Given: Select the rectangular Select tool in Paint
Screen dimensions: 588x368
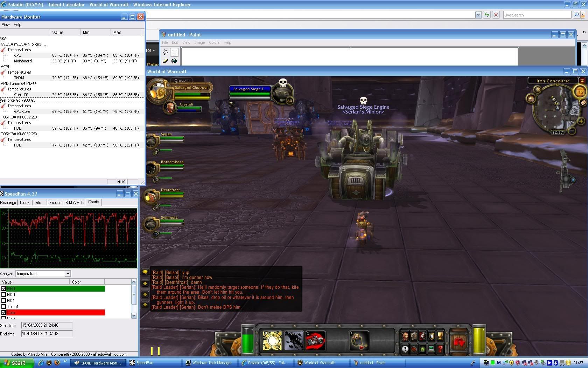Looking at the screenshot, I should tap(174, 52).
